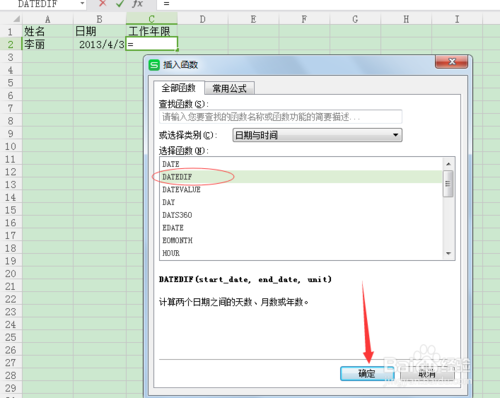The width and height of the screenshot is (500, 398).
Task: Select column D header
Action: click(x=202, y=19)
